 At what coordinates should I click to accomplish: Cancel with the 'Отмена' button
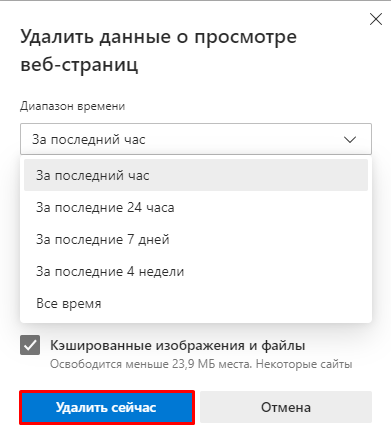(286, 407)
